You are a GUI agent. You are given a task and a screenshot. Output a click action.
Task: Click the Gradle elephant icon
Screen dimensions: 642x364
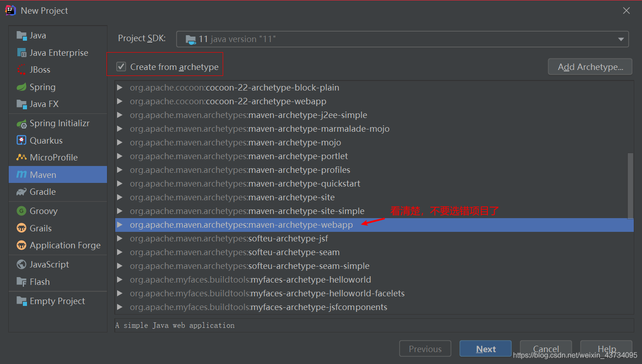pyautogui.click(x=21, y=192)
